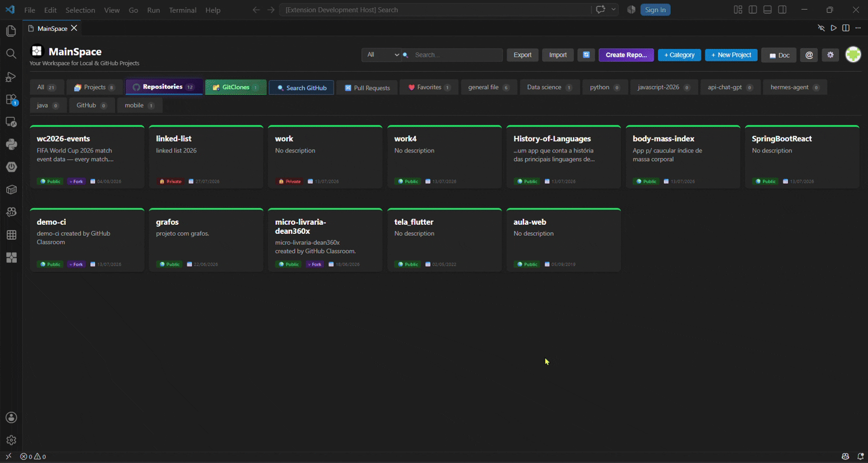Viewport: 868px width, 463px height.
Task: Open the Python view in the activity bar
Action: [x=11, y=145]
